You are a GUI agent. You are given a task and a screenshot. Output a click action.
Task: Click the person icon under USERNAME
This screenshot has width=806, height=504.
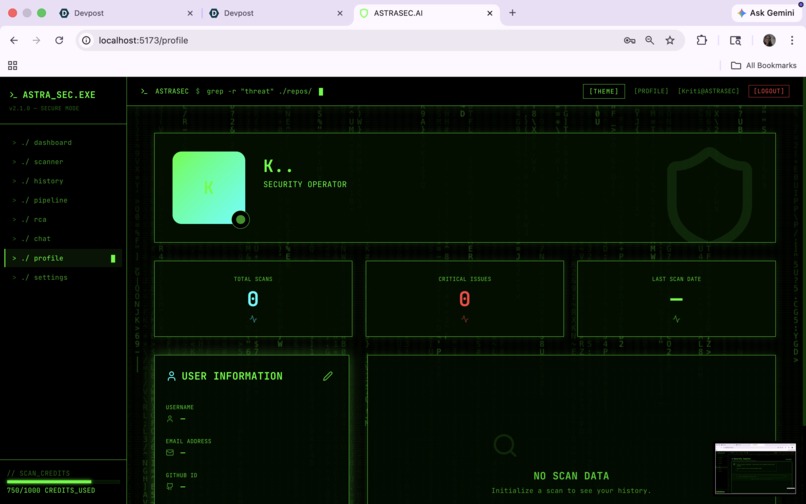170,419
